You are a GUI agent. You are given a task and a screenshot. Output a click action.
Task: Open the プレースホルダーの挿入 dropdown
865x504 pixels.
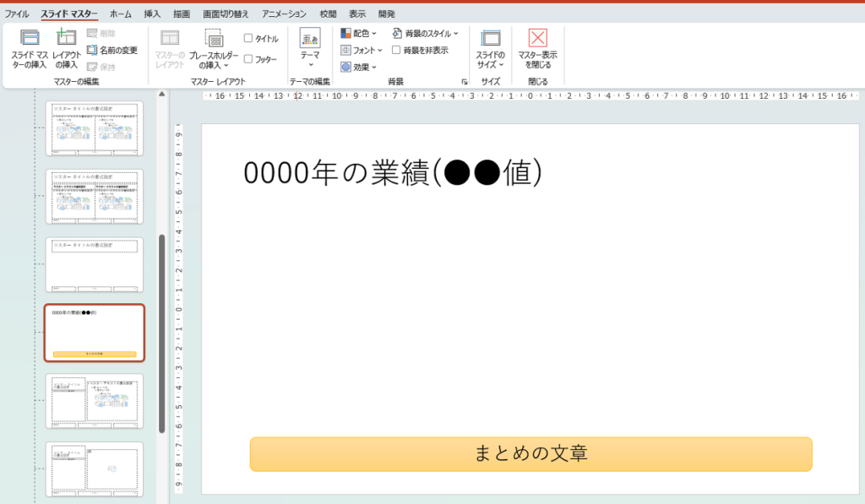(214, 48)
